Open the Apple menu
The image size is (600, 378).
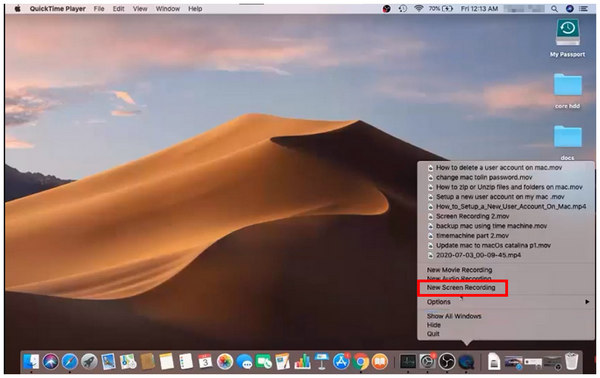coord(17,8)
